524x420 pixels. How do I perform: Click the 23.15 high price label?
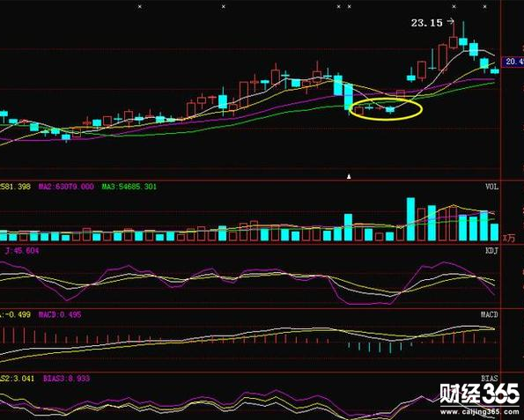click(426, 23)
